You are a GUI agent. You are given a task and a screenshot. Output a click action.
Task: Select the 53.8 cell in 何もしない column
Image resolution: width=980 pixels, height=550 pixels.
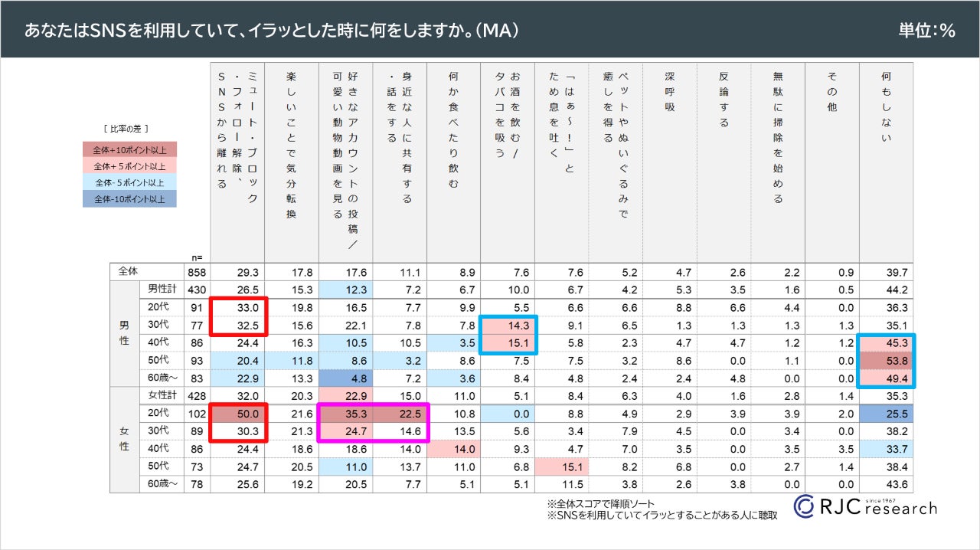886,358
